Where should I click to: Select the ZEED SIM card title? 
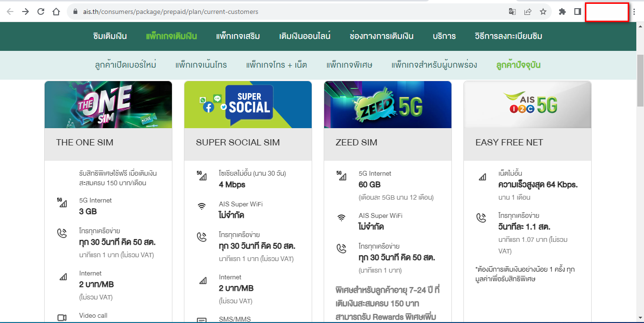[x=356, y=143]
